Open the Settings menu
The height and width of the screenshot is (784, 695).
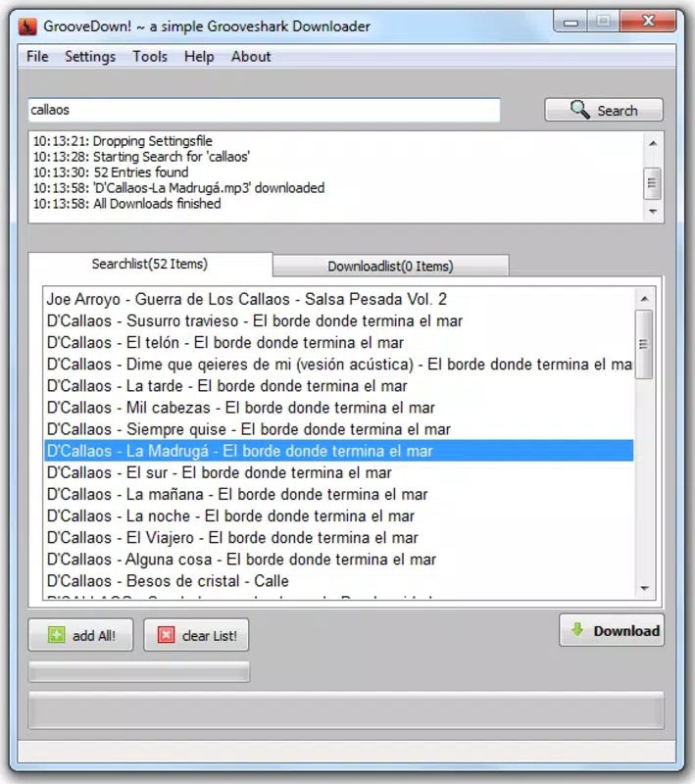(x=90, y=57)
